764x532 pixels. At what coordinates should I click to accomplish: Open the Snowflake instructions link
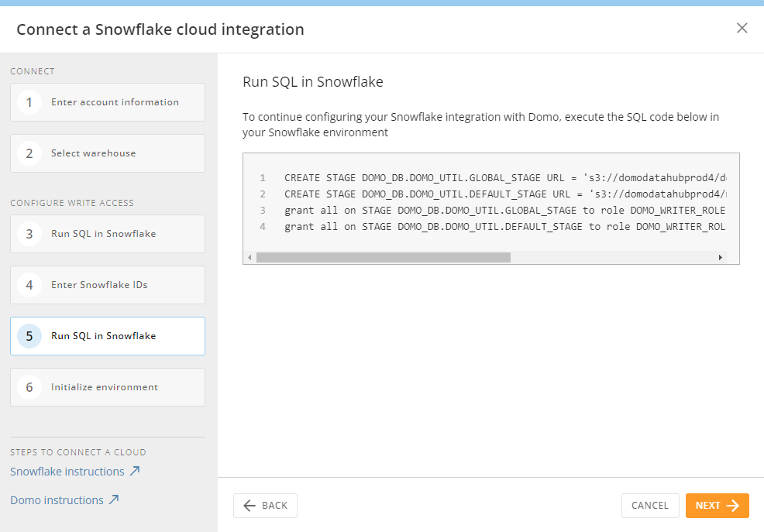point(67,472)
